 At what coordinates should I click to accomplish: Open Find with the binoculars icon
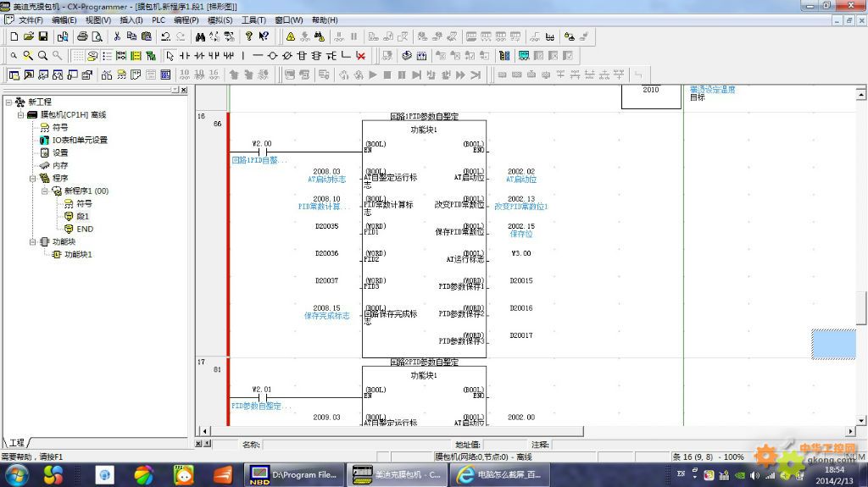[200, 36]
